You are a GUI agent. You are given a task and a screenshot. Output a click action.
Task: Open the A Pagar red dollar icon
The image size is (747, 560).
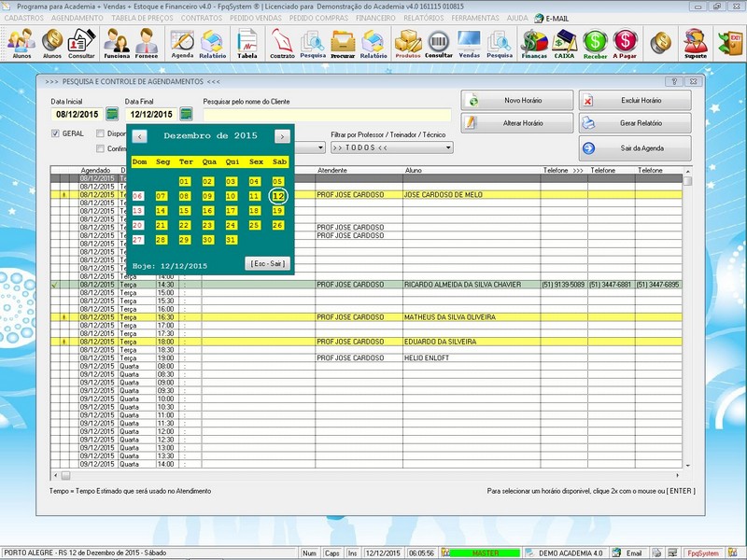click(625, 43)
